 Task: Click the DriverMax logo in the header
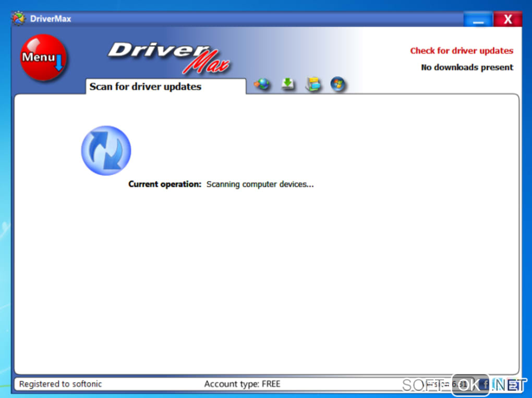pyautogui.click(x=168, y=58)
